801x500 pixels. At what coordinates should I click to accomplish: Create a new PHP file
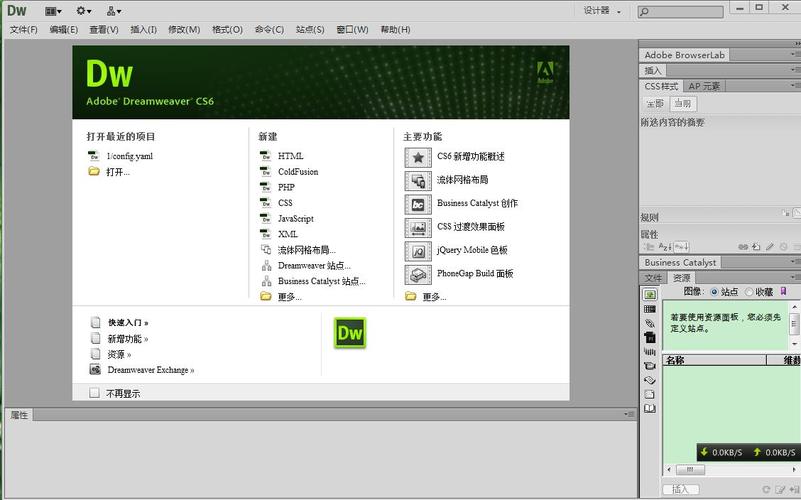tap(286, 187)
